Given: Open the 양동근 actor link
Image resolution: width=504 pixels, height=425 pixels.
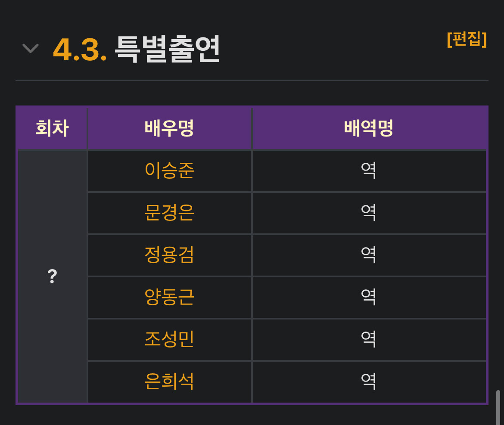Looking at the screenshot, I should coord(169,297).
